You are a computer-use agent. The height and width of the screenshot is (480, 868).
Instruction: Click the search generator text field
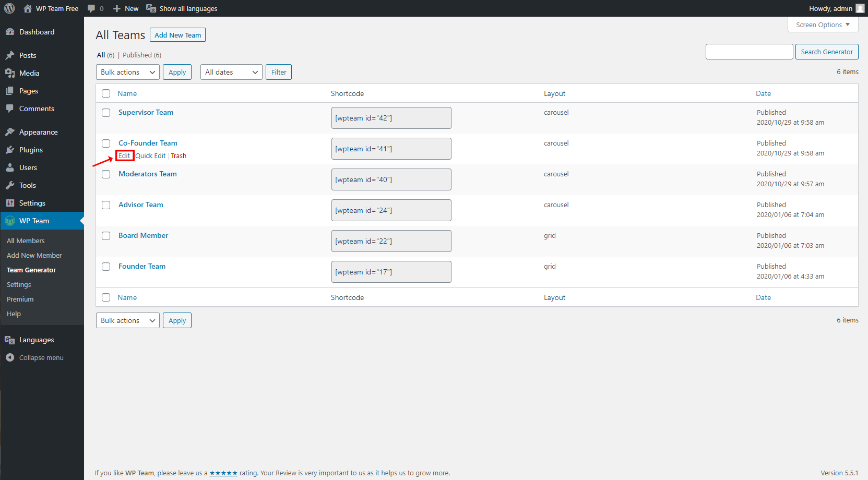(x=749, y=52)
